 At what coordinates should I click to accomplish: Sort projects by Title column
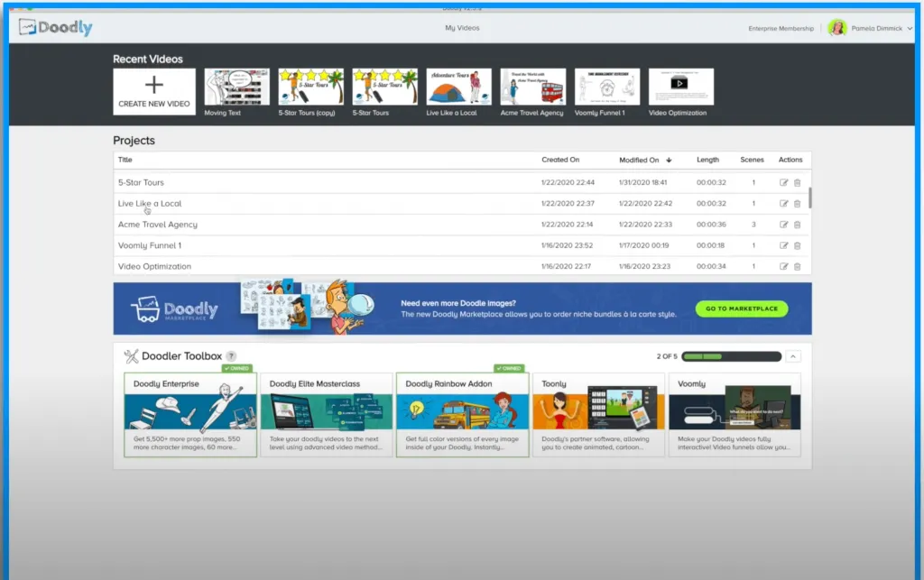point(125,160)
